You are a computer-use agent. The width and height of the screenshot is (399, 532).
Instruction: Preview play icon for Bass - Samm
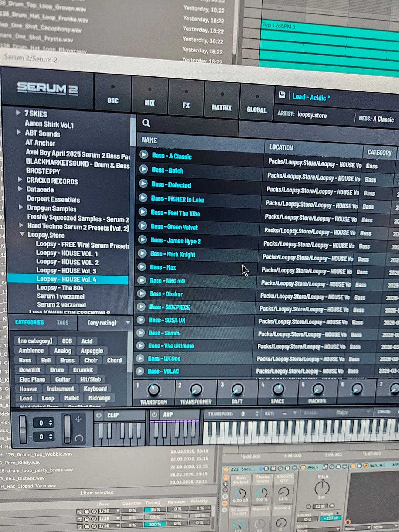tap(140, 332)
